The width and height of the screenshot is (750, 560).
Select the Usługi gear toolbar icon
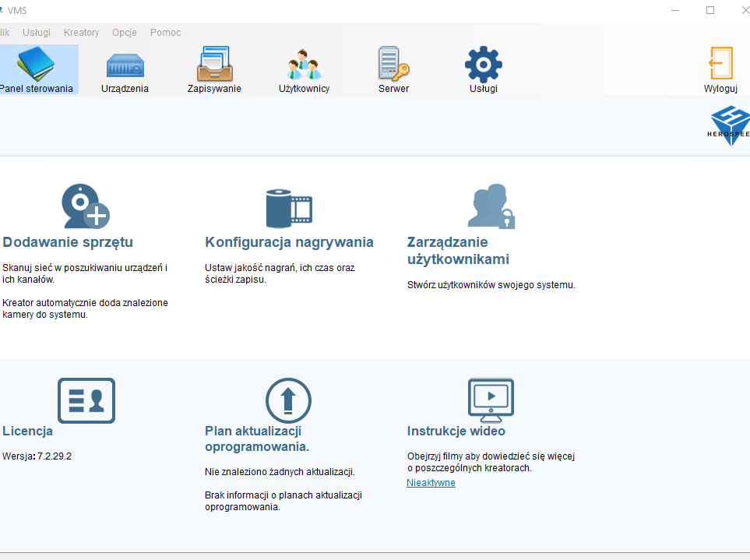(483, 66)
